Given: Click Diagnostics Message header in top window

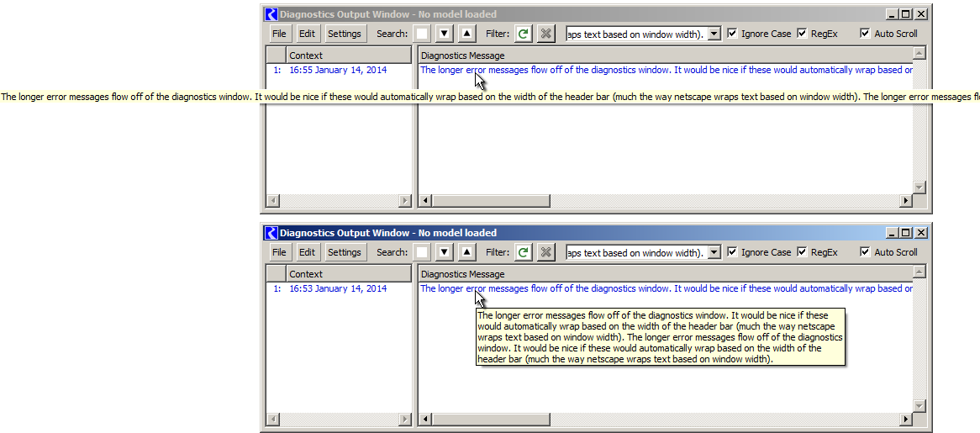Looking at the screenshot, I should coord(666,55).
